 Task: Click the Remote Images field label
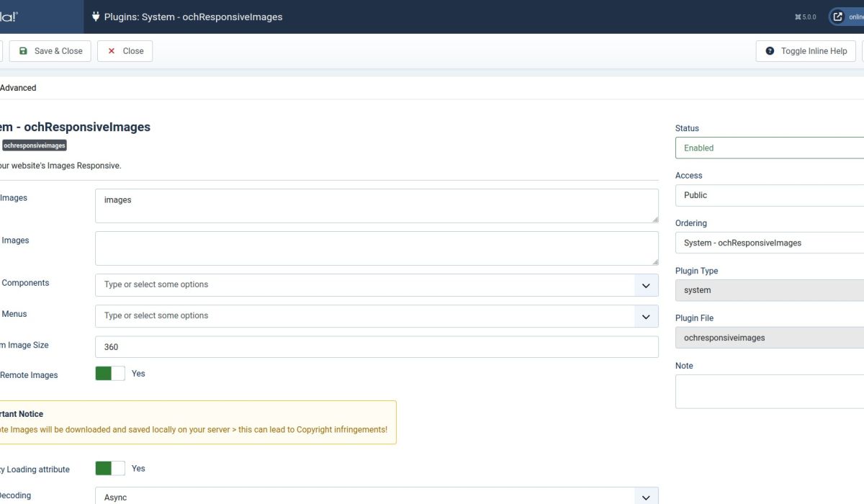point(29,375)
